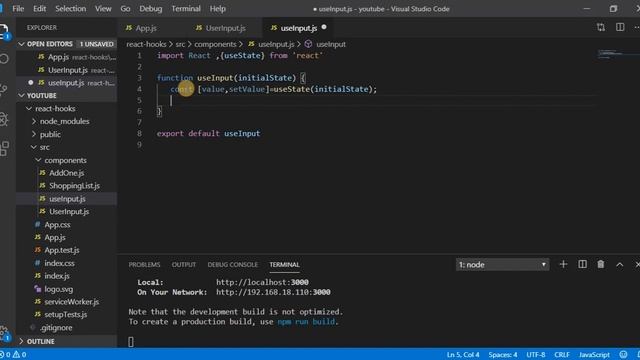Open the Extensions view
Viewport: 640px width, 360px height.
tap(4, 149)
